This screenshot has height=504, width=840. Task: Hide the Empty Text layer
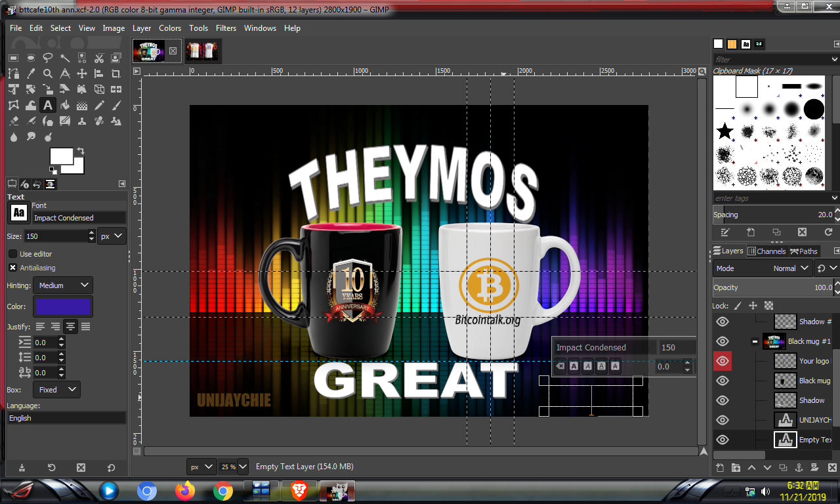click(x=723, y=440)
